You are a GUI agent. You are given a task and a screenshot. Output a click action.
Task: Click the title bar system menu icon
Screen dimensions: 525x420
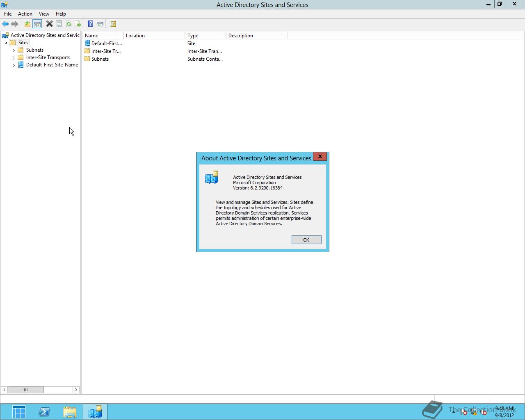point(4,5)
